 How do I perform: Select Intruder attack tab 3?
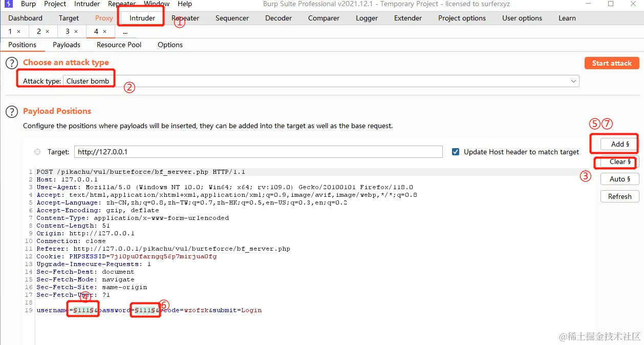click(x=67, y=31)
